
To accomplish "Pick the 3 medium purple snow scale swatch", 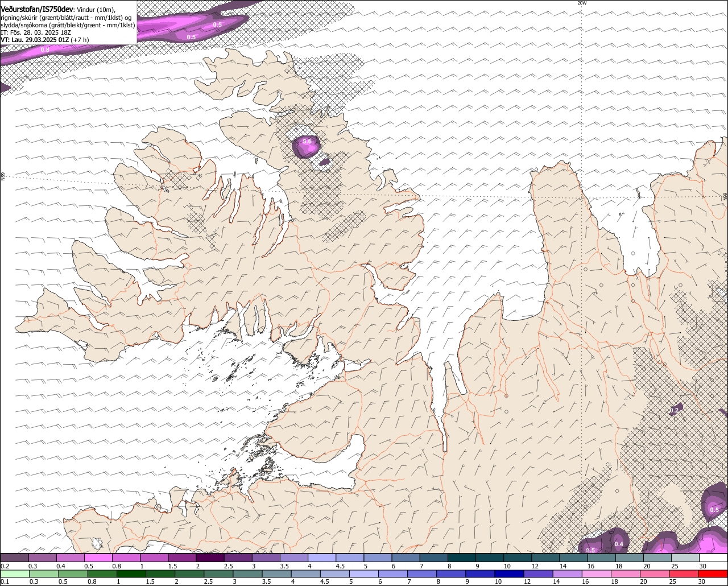I will [266, 558].
